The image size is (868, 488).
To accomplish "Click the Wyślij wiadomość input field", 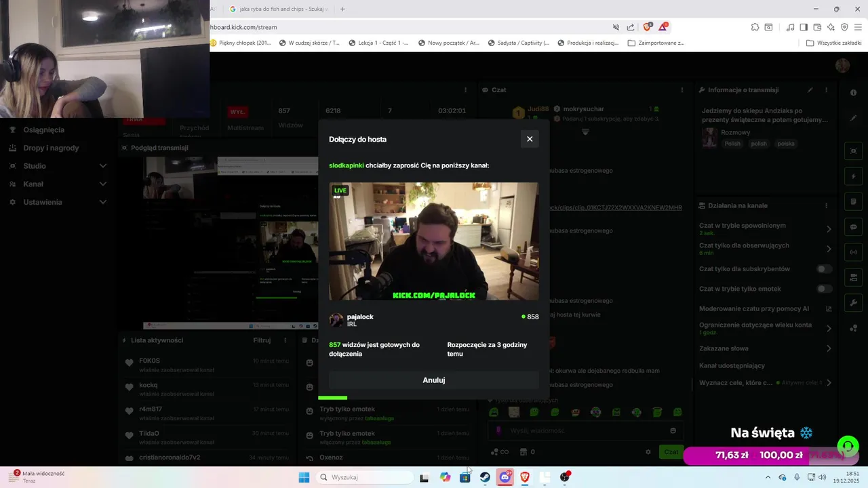I will (x=586, y=430).
